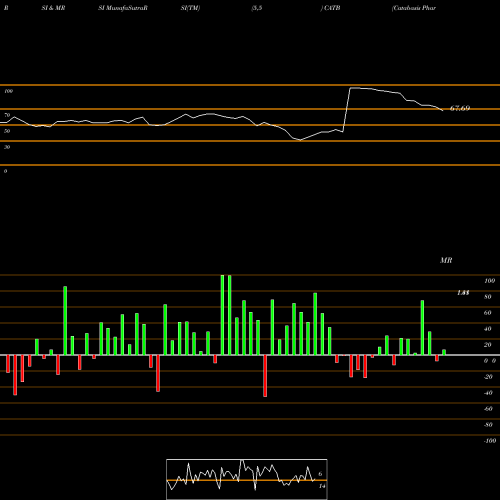Click the 0 label below the RSI chart
The width and height of the screenshot is (500, 500).
[5, 171]
